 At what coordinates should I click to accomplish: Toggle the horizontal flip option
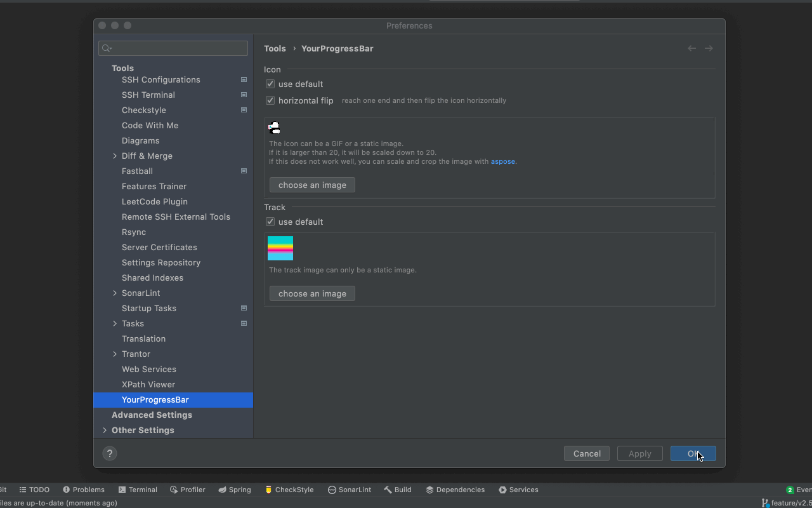coord(270,100)
